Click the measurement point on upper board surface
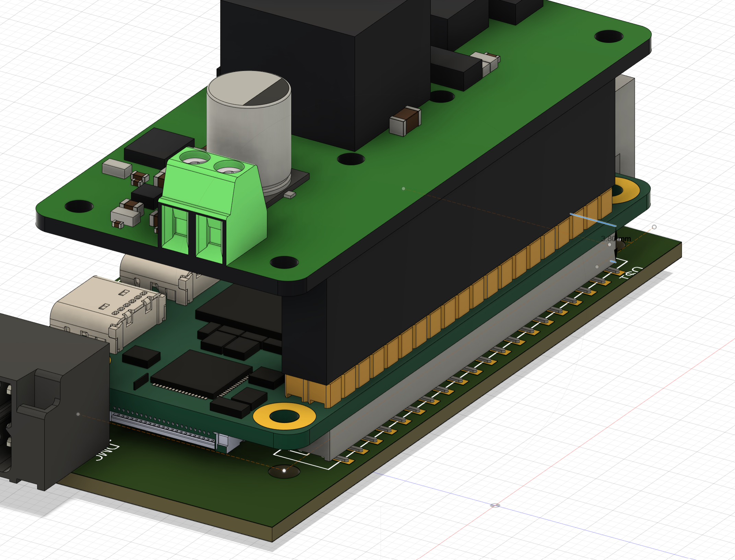 [x=403, y=189]
